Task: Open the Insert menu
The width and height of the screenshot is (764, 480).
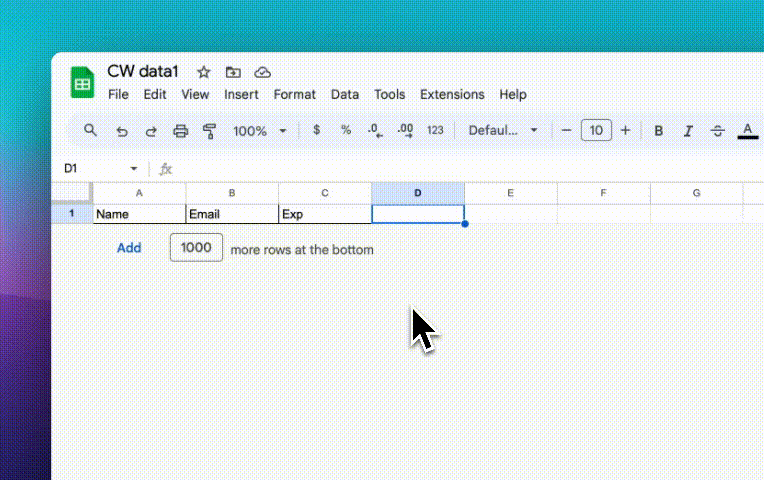Action: tap(241, 95)
